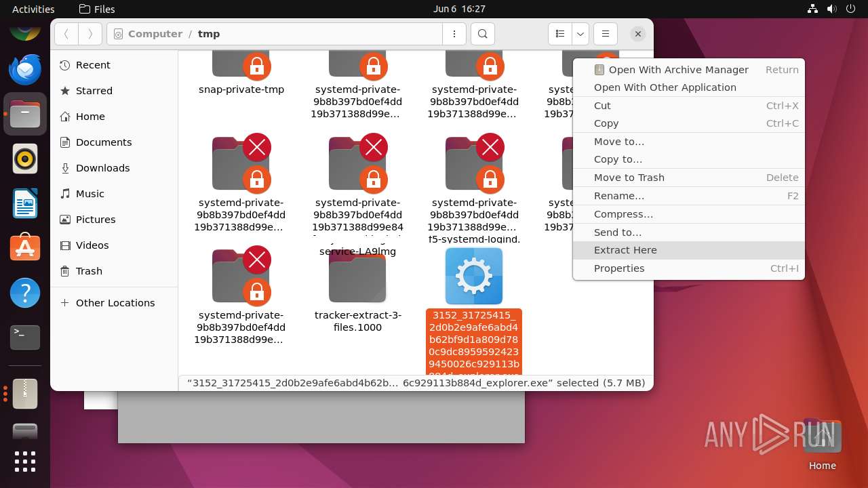Choose Cut from the context menu
Viewport: 868px width, 488px height.
[688, 106]
